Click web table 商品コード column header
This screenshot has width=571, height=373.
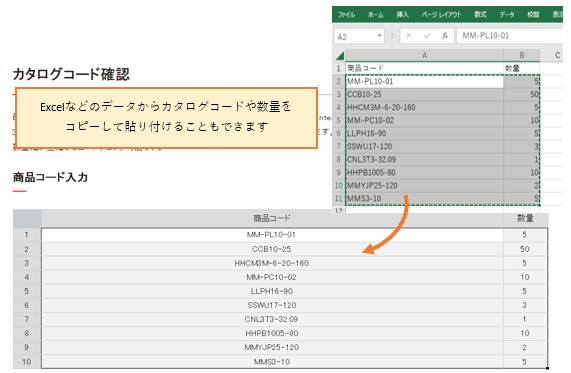[x=272, y=218]
